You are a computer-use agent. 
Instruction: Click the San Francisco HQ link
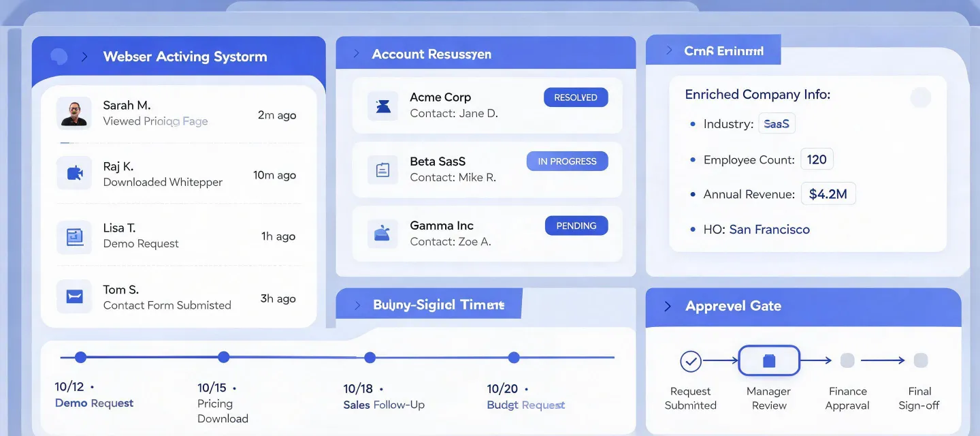(x=770, y=230)
